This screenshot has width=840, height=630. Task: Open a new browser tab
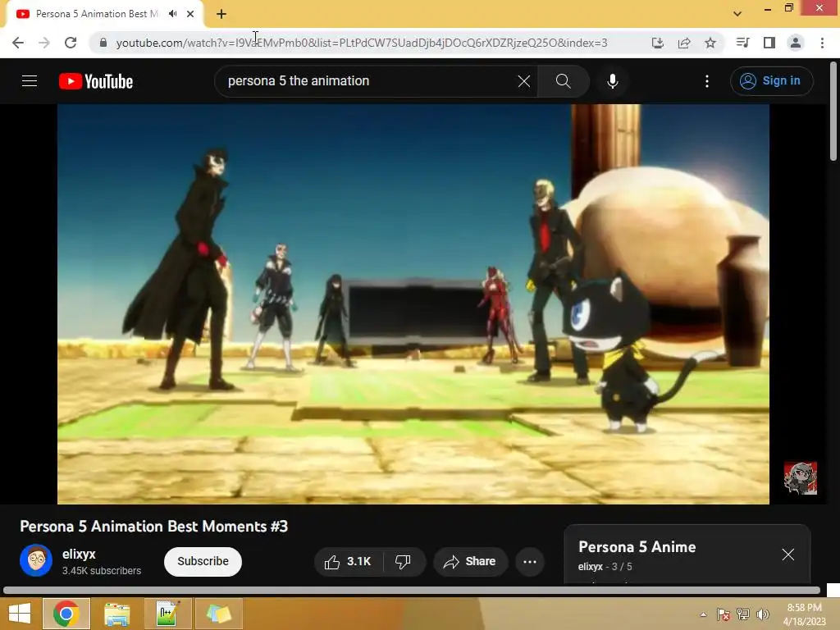(x=221, y=14)
